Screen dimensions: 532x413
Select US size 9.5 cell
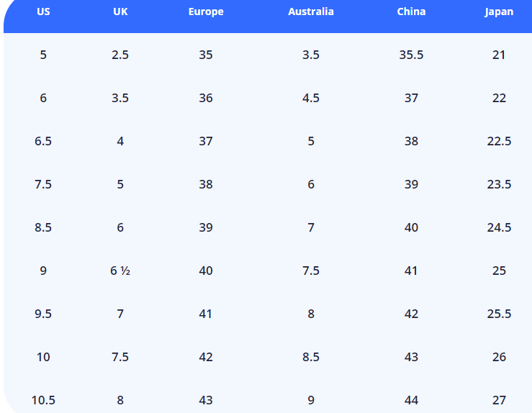click(x=43, y=314)
